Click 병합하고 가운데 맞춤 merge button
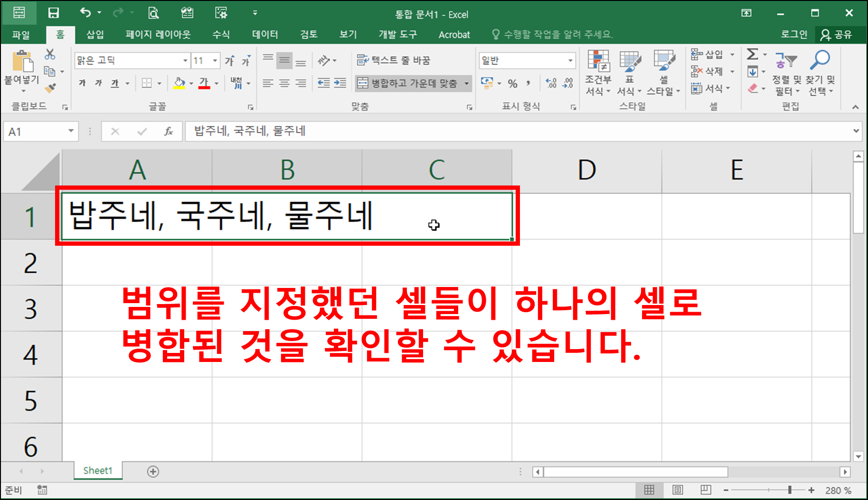 point(408,83)
